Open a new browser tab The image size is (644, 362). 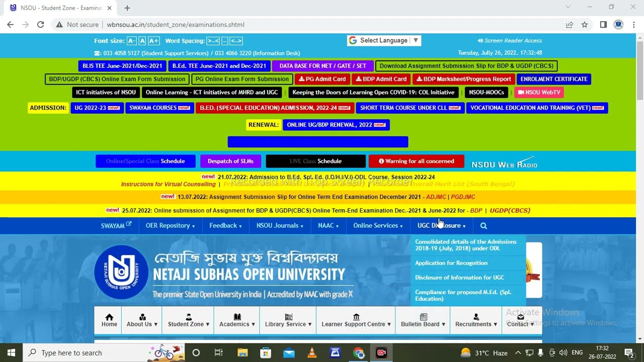[x=127, y=8]
